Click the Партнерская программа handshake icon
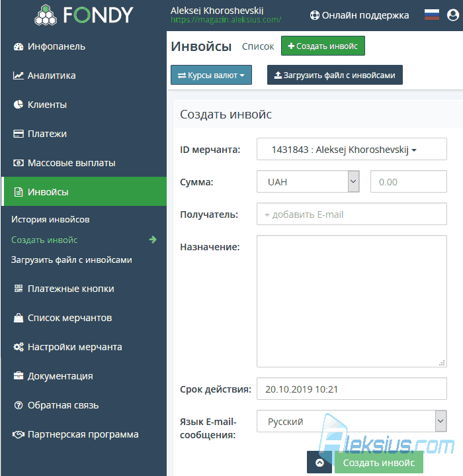This screenshot has width=463, height=476. click(19, 434)
